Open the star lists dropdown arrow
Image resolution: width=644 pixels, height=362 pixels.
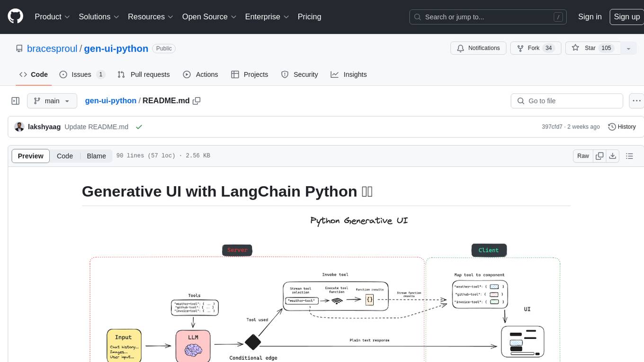(628, 48)
